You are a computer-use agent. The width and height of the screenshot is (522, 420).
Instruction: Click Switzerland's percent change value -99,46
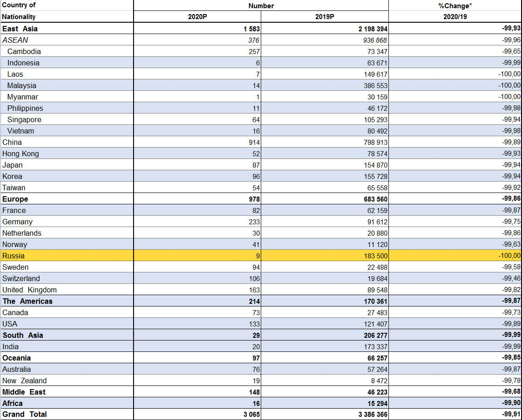pos(511,278)
